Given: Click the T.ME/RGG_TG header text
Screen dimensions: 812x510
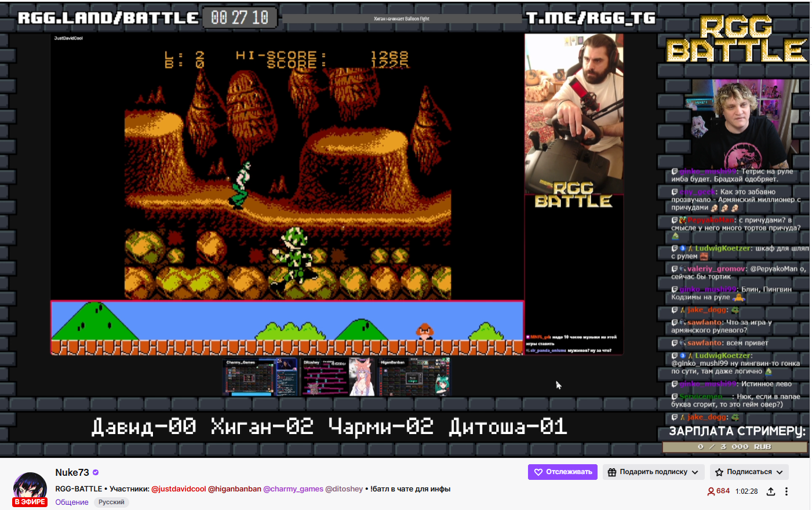Looking at the screenshot, I should pyautogui.click(x=591, y=18).
